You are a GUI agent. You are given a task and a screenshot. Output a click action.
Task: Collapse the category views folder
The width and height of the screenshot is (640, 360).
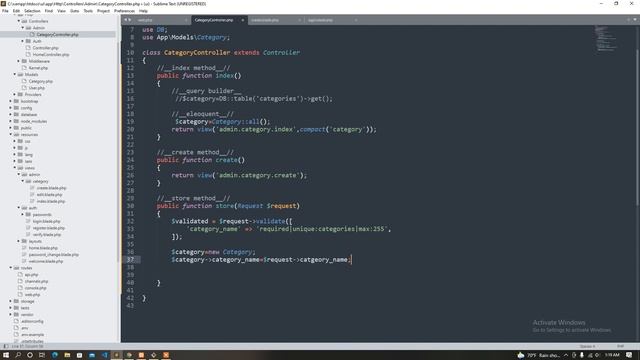pos(23,181)
